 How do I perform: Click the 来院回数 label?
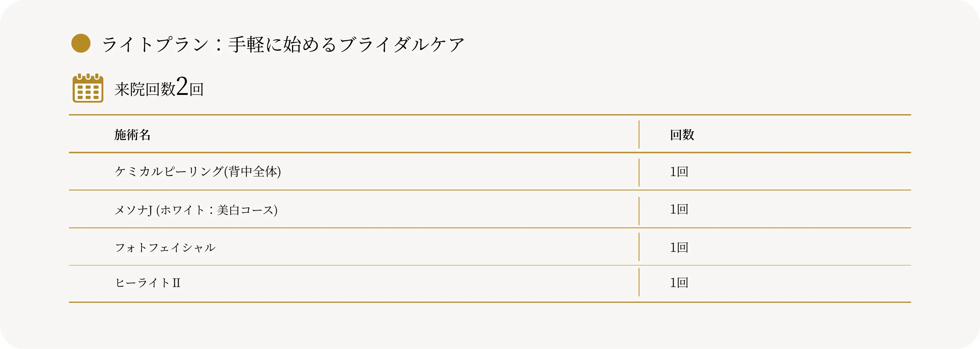point(145,90)
